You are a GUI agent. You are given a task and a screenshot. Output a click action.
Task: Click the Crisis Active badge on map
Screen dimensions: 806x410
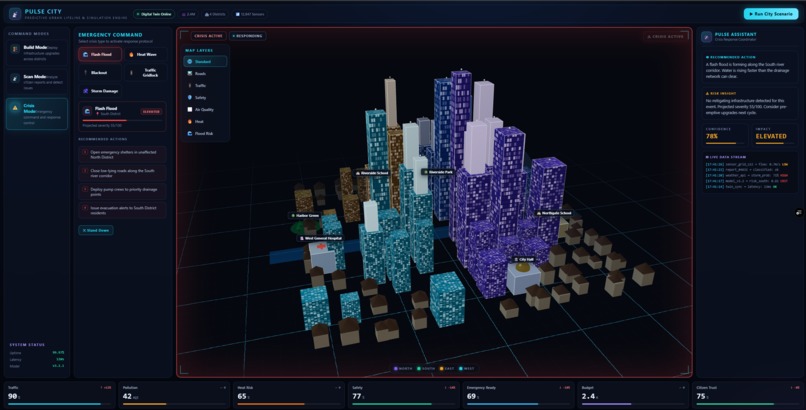click(x=208, y=36)
